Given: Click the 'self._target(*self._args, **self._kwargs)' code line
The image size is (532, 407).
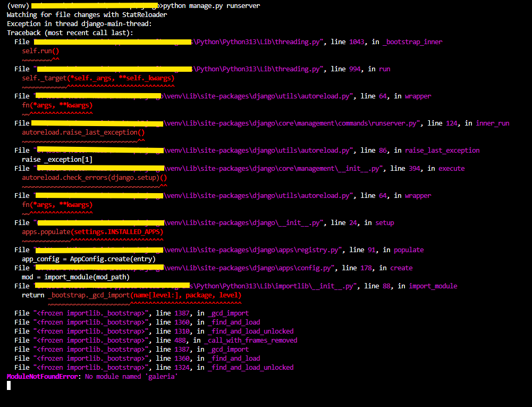Looking at the screenshot, I should point(98,78).
